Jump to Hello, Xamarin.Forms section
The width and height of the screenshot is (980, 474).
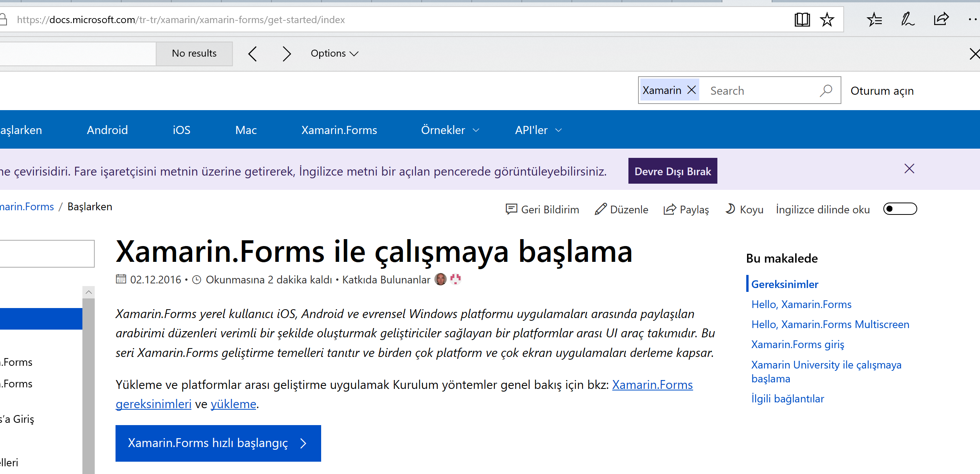[801, 304]
